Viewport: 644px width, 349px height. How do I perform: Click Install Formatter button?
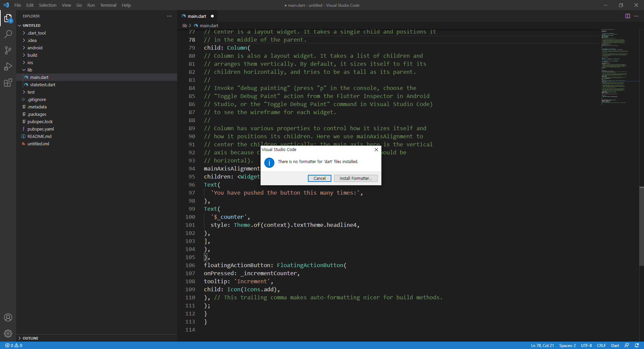pos(356,179)
